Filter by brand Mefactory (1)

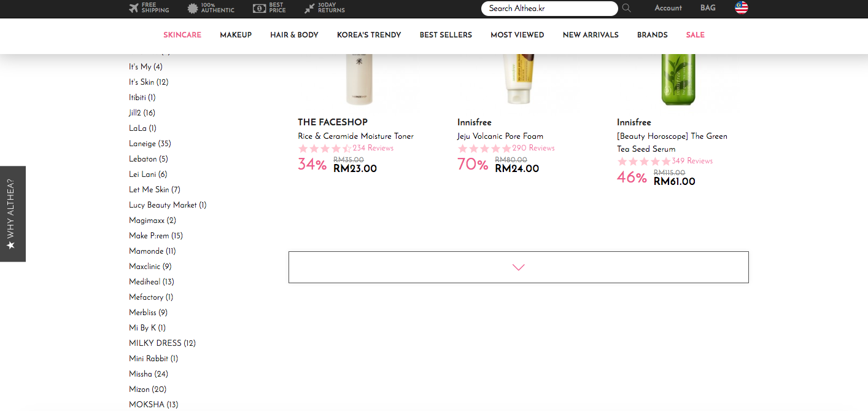coord(151,297)
